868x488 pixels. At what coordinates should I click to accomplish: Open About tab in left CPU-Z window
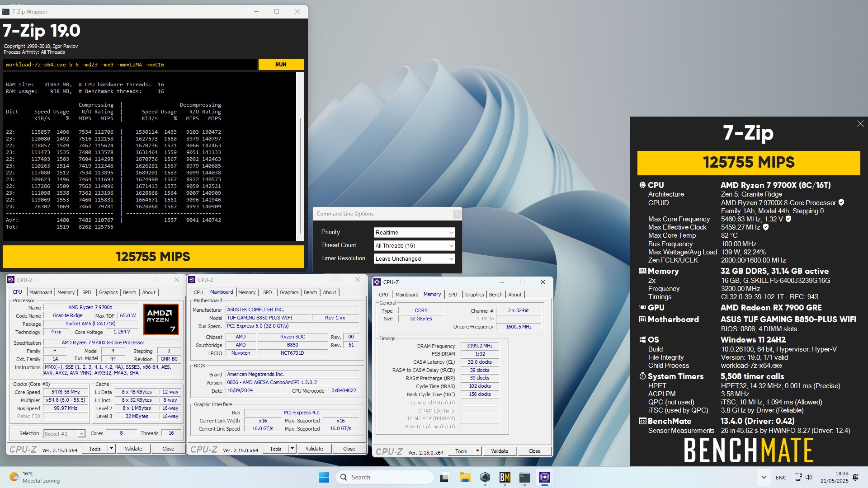pos(149,292)
